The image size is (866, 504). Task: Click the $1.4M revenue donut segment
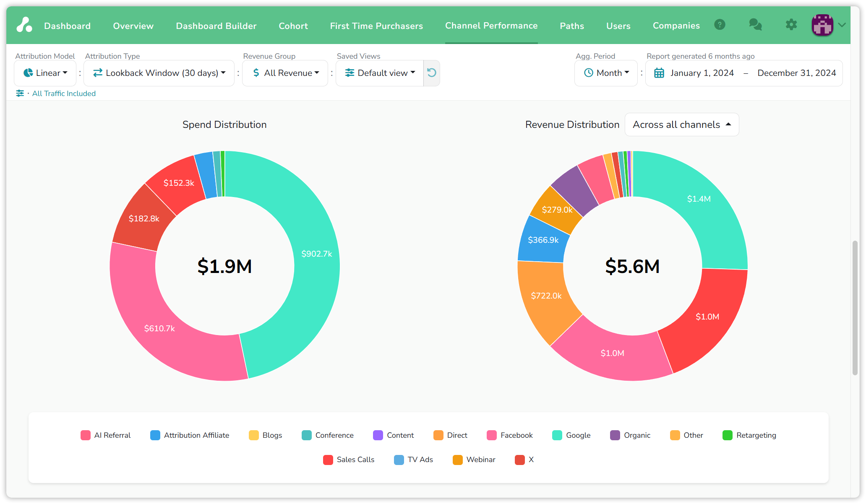click(699, 199)
